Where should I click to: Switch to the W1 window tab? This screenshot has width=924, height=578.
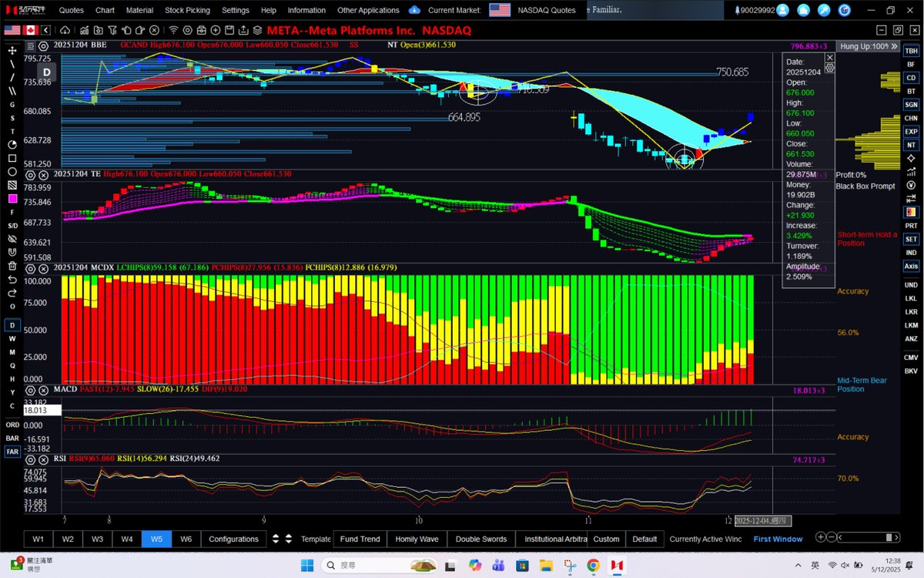(38, 539)
